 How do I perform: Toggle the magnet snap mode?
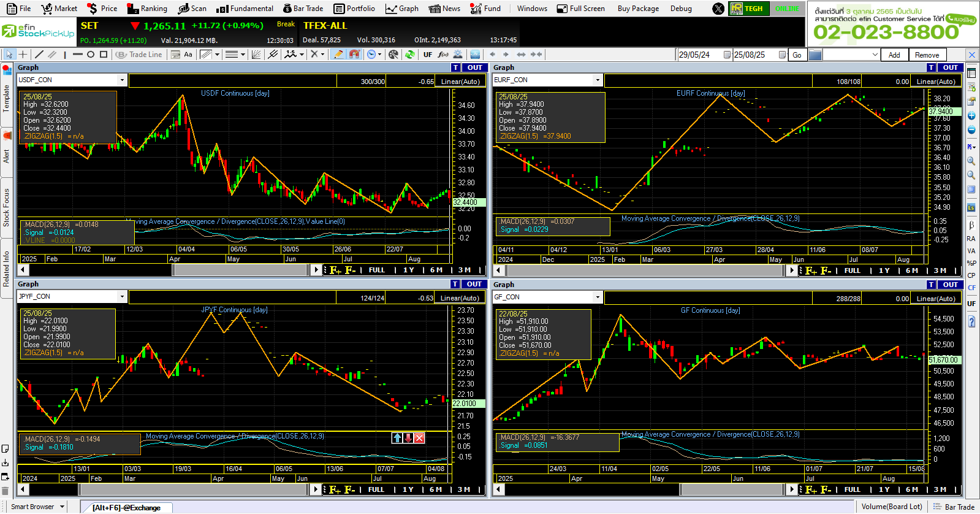pyautogui.click(x=354, y=55)
